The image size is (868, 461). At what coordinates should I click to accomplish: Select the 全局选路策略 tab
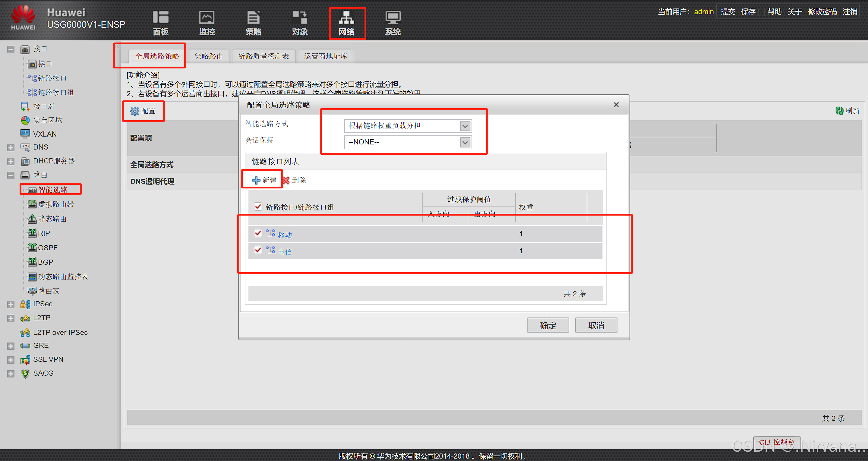157,56
